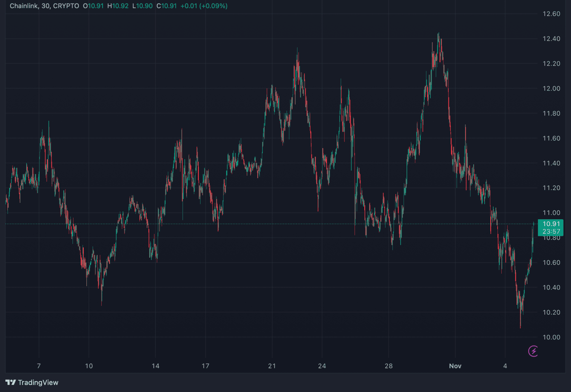Click the 12.60 price axis label
The height and width of the screenshot is (392, 571).
point(551,14)
